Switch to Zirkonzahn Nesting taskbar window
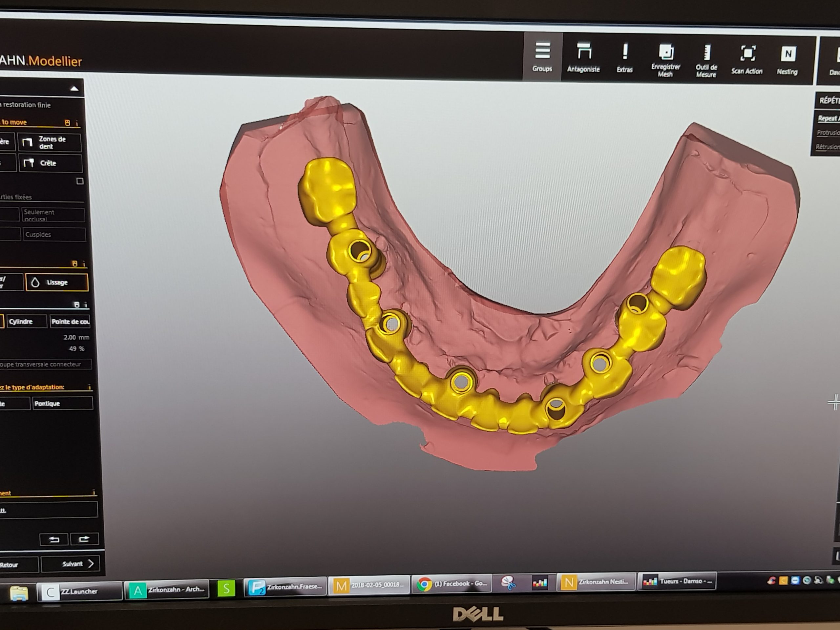Screen dimensions: 840x630 596,582
